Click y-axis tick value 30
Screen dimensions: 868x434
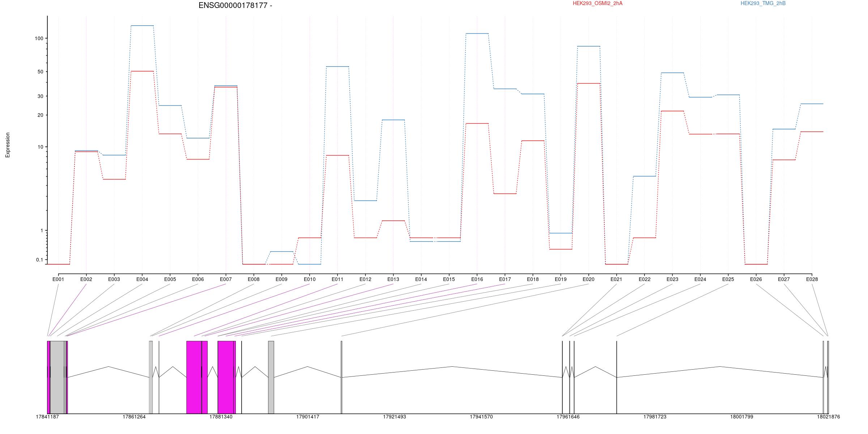coord(40,96)
